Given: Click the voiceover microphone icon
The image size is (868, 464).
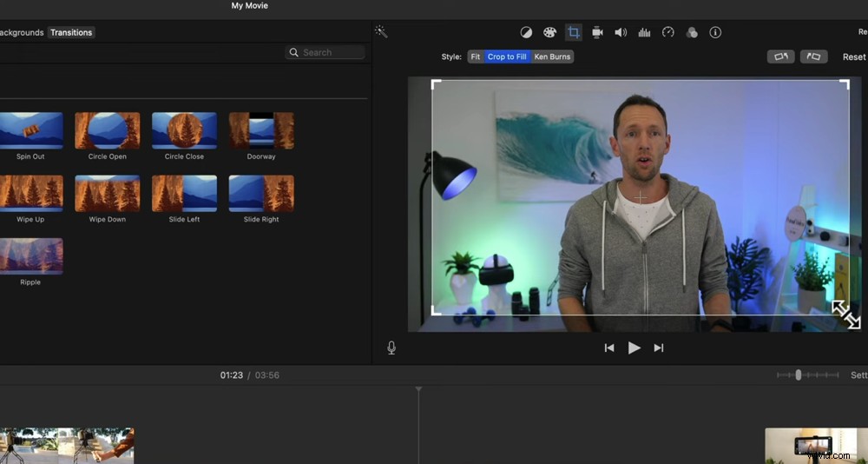Looking at the screenshot, I should [x=391, y=348].
